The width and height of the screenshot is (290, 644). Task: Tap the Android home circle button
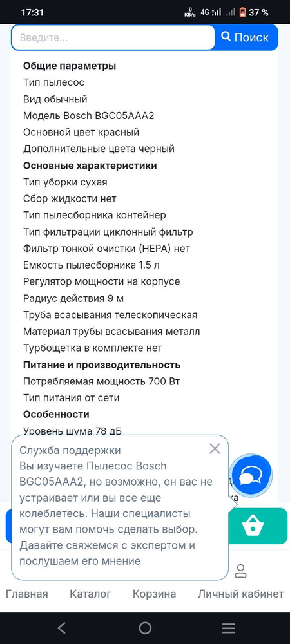coord(145,628)
